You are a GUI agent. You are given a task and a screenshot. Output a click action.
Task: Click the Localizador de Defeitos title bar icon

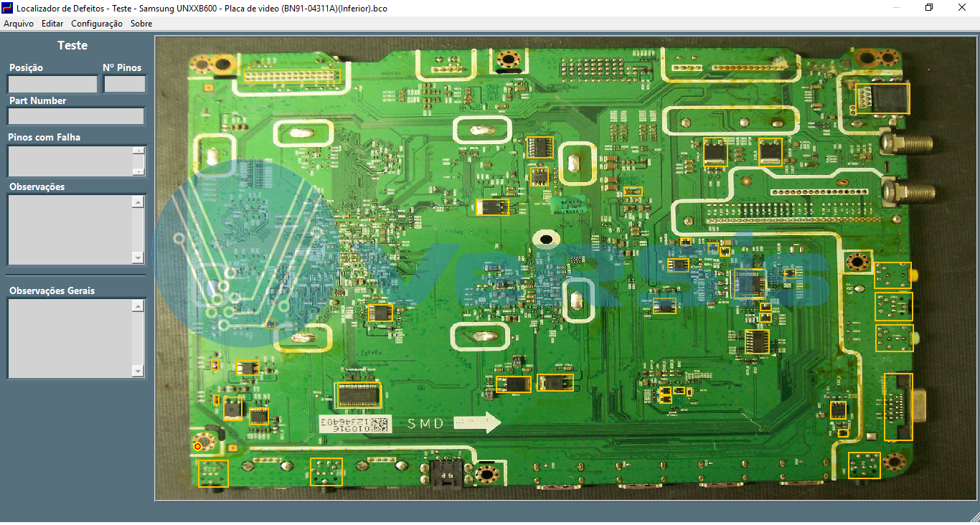point(7,7)
